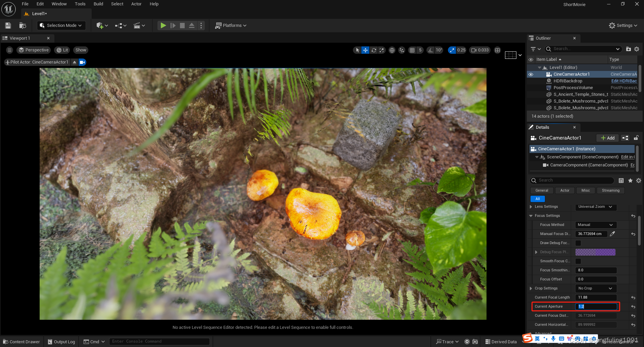Select HDRIBackdrop in the Outliner
Viewport: 644px width, 347px height.
tap(568, 81)
